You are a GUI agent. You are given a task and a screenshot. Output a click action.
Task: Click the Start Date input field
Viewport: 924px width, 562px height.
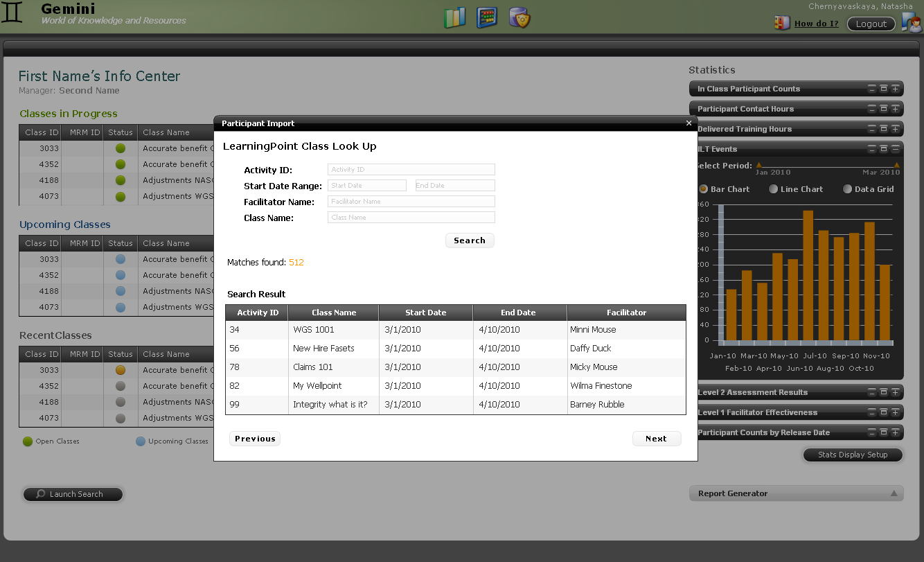367,185
